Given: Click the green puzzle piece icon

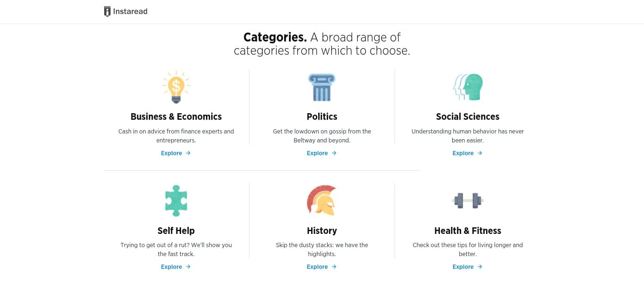Looking at the screenshot, I should click(176, 201).
